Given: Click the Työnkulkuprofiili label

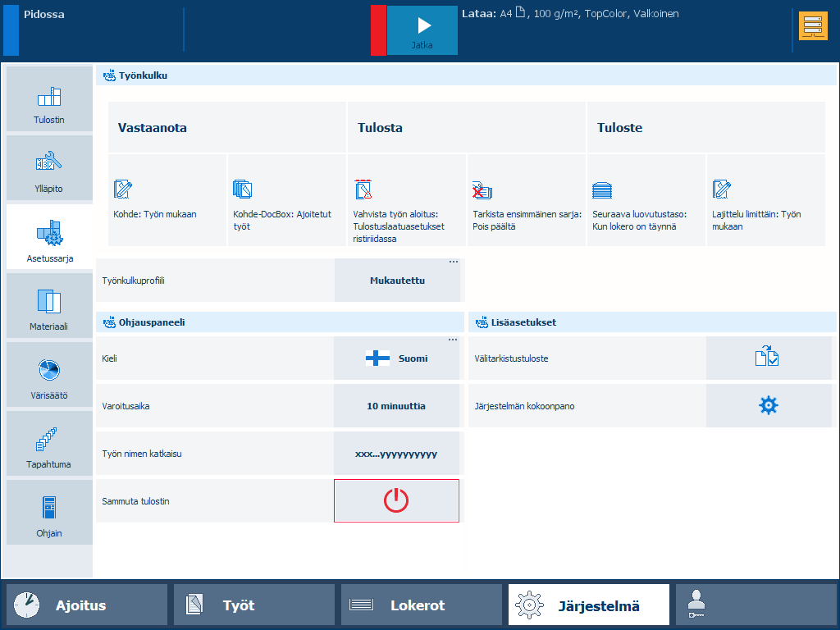Looking at the screenshot, I should 134,281.
